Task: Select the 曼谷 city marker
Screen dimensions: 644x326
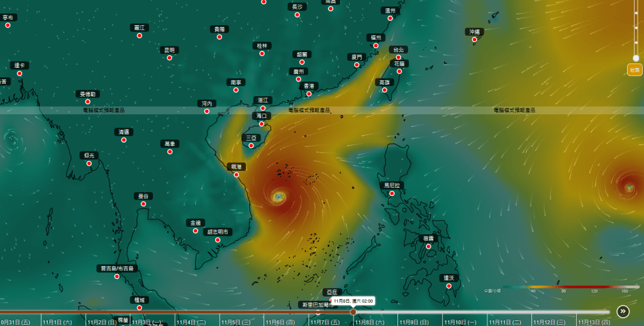Action: [x=144, y=204]
